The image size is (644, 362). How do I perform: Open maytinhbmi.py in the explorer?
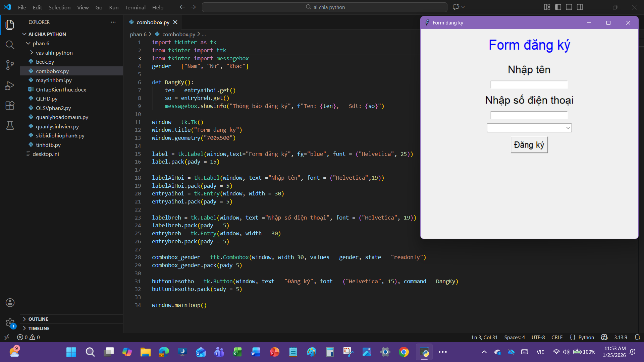[54, 80]
